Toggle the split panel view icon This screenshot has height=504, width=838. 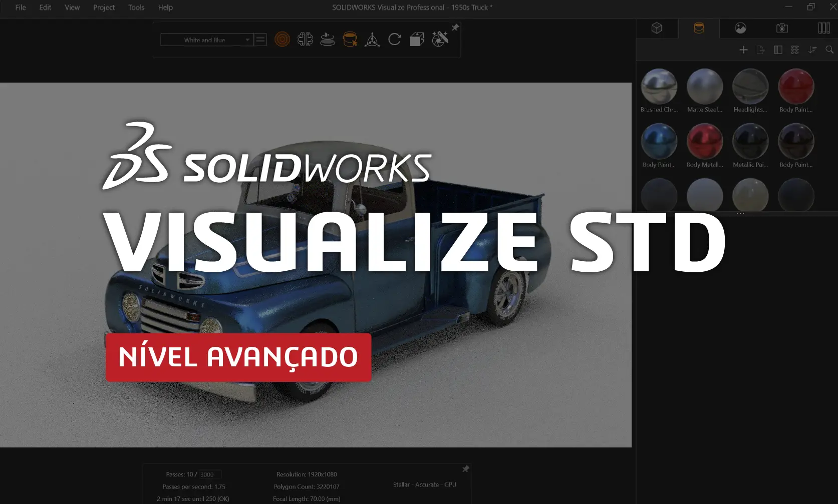pos(778,50)
